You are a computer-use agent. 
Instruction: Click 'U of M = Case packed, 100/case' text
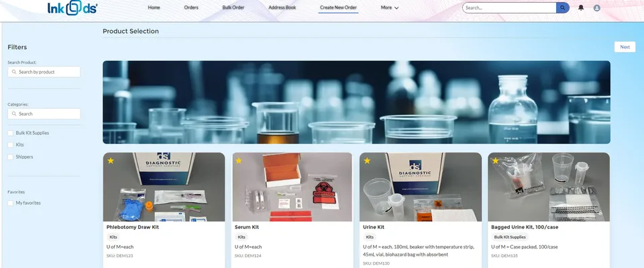tap(525, 247)
